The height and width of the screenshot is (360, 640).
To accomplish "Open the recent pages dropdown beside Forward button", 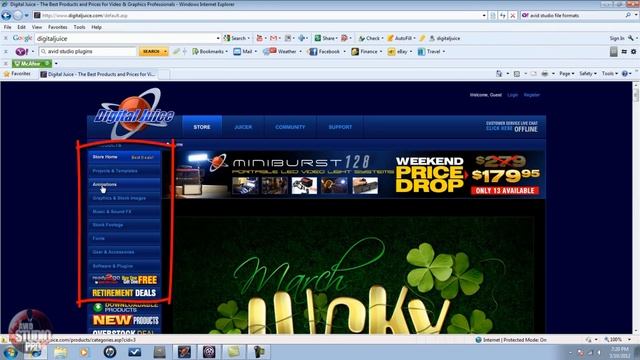I will pyautogui.click(x=26, y=16).
